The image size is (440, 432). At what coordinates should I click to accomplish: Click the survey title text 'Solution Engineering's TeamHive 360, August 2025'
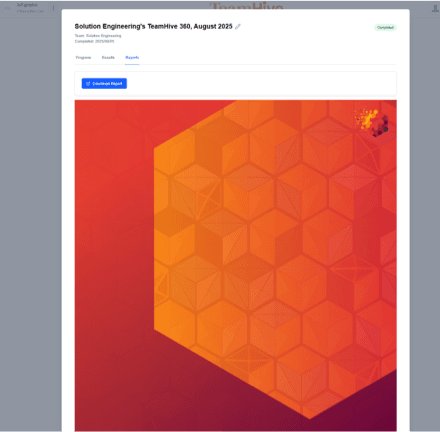tap(153, 26)
